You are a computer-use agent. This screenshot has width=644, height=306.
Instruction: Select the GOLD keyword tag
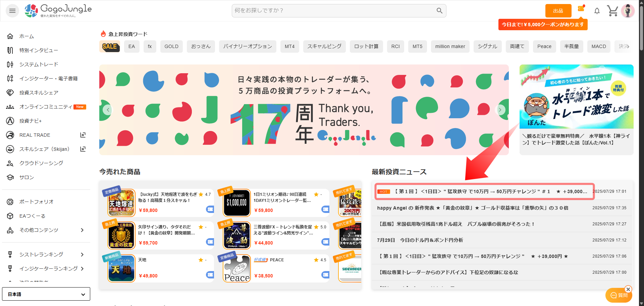click(171, 46)
